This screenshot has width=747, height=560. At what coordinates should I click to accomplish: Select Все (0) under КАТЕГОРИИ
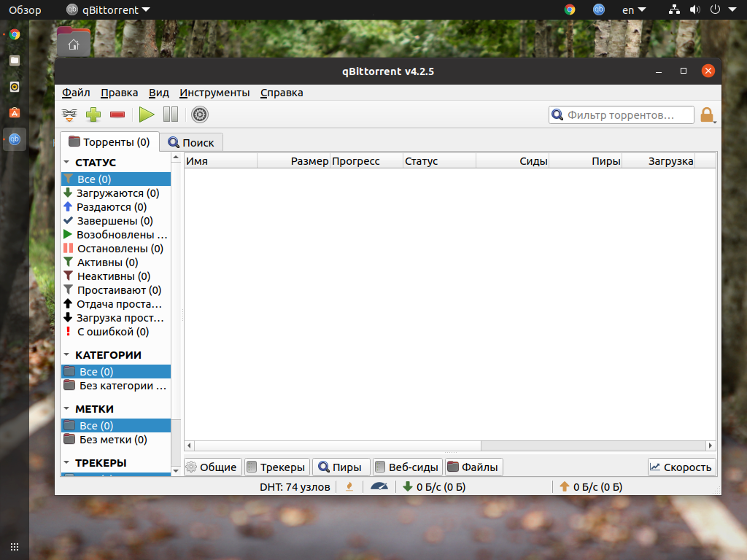(116, 371)
